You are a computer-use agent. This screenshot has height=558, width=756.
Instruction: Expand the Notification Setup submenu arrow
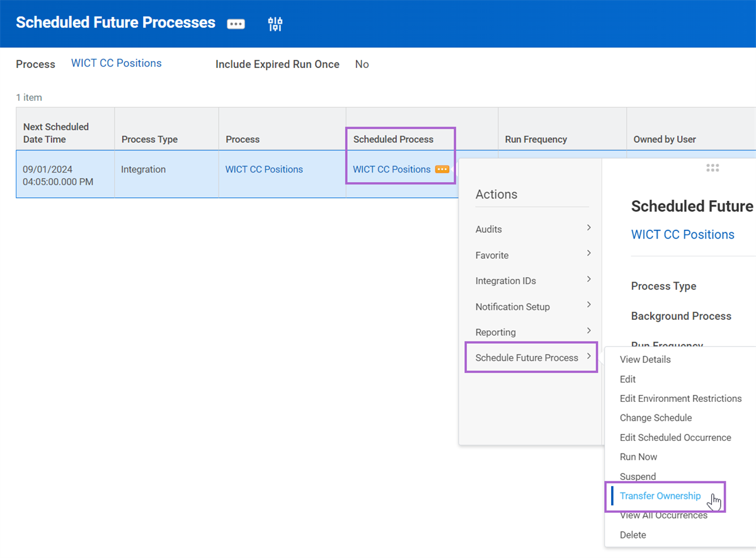[x=589, y=305]
